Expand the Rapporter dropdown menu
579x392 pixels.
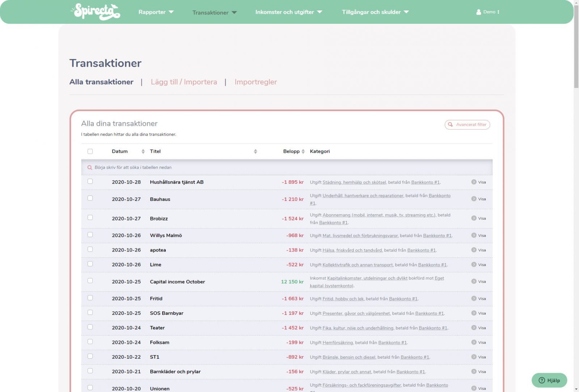[156, 12]
